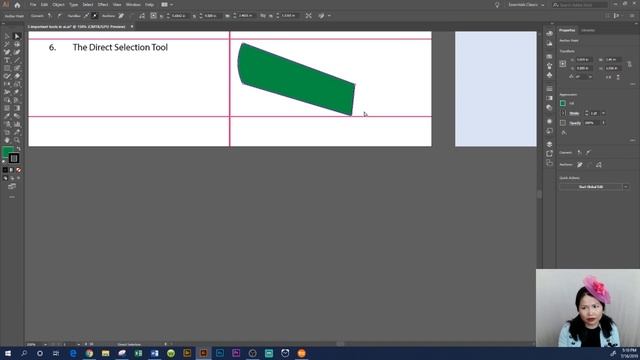Open the Essentials Classic workspace dropdown
The height and width of the screenshot is (360, 640).
(527, 5)
